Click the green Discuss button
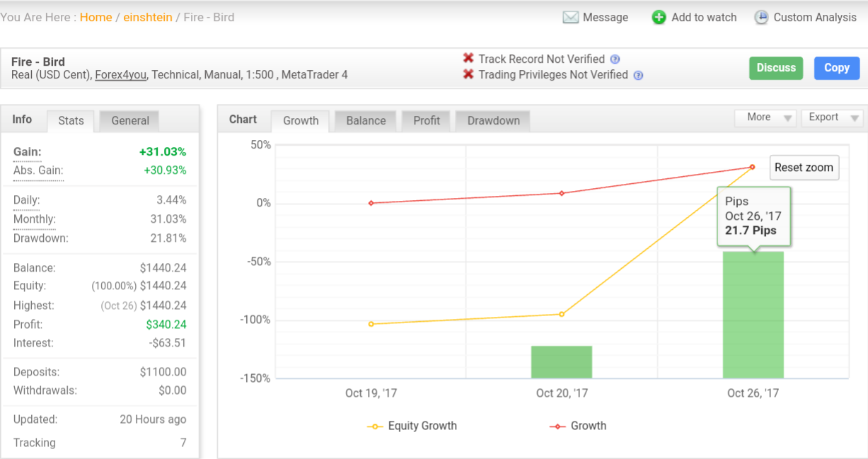This screenshot has width=868, height=459. [776, 68]
